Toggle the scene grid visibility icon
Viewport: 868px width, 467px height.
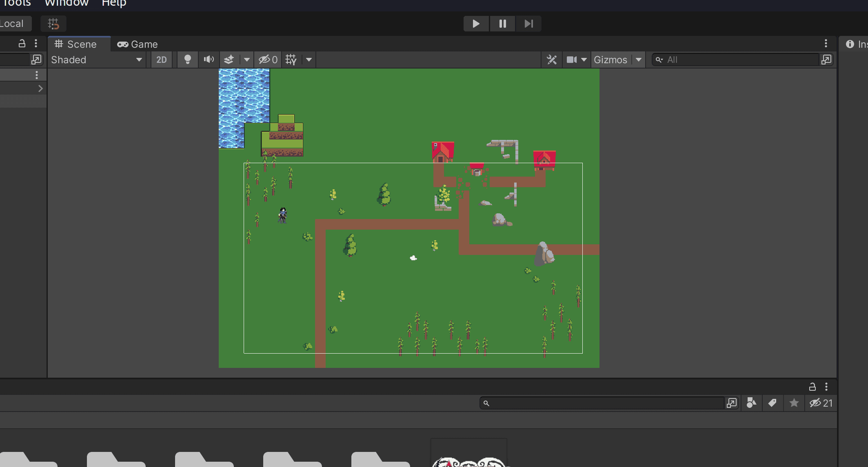pyautogui.click(x=291, y=60)
